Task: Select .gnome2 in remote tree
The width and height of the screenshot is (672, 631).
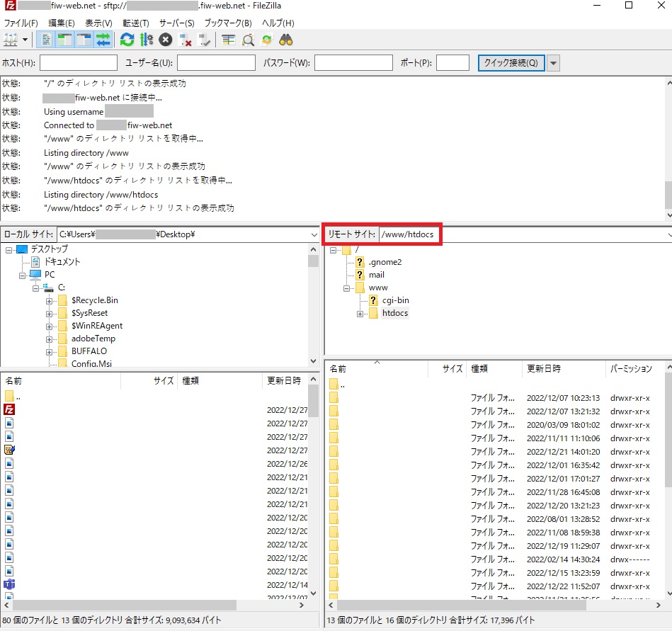Action: [385, 262]
